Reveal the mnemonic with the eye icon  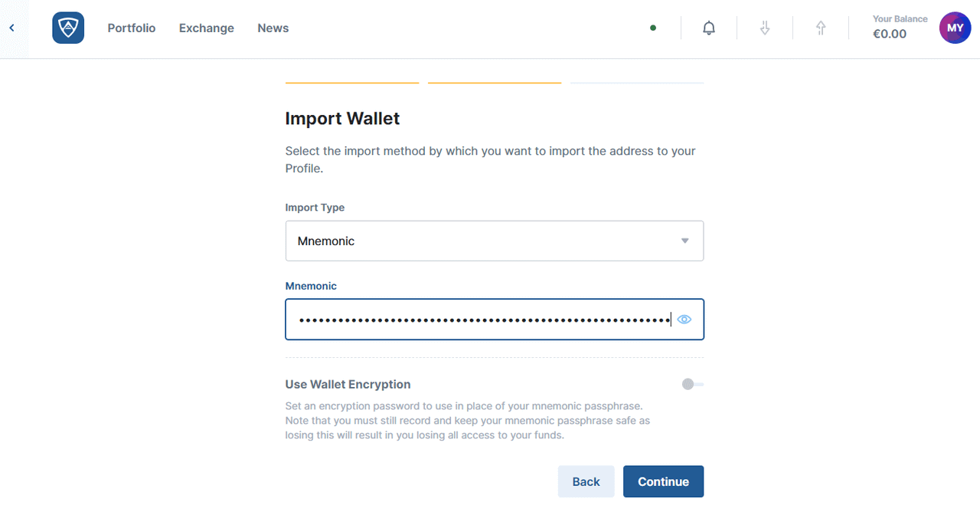click(684, 320)
